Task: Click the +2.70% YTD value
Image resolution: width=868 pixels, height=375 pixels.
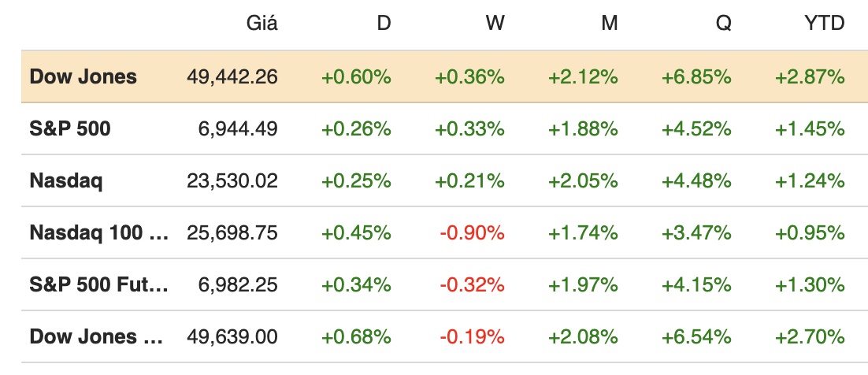Action: click(811, 336)
